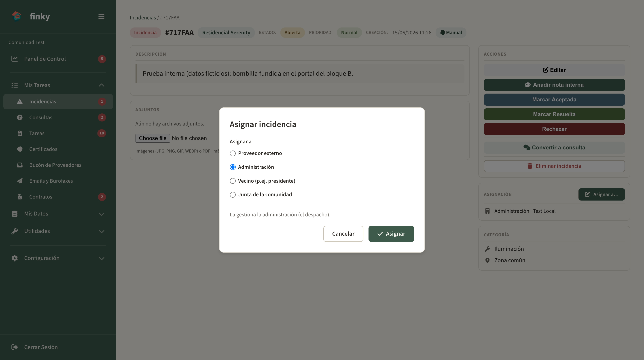Click the Abierta status badge

click(x=292, y=32)
